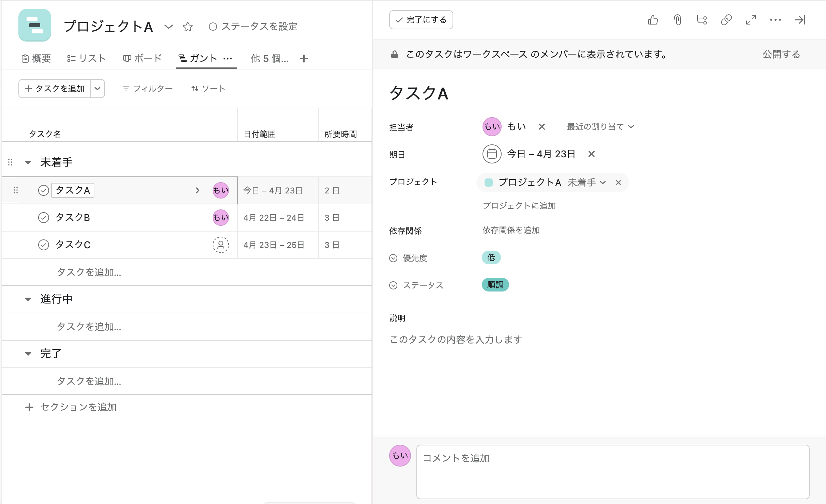This screenshot has height=504, width=826.
Task: Click 公開する link
Action: coord(781,54)
